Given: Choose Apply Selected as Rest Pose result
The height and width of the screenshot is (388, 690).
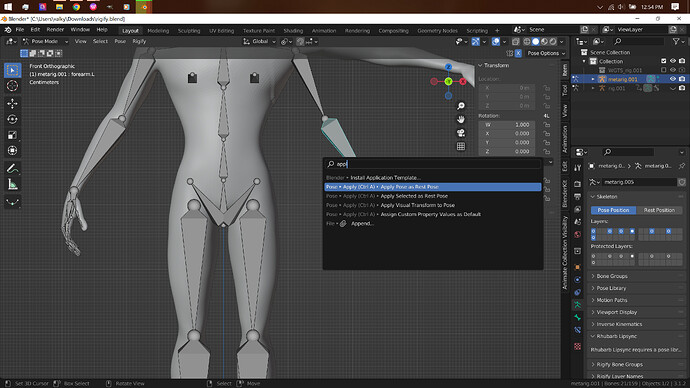Looking at the screenshot, I should (x=433, y=196).
